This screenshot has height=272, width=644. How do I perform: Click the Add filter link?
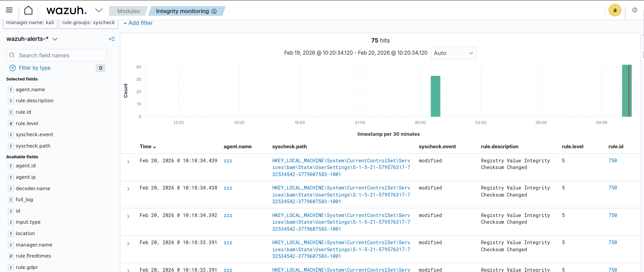click(138, 23)
